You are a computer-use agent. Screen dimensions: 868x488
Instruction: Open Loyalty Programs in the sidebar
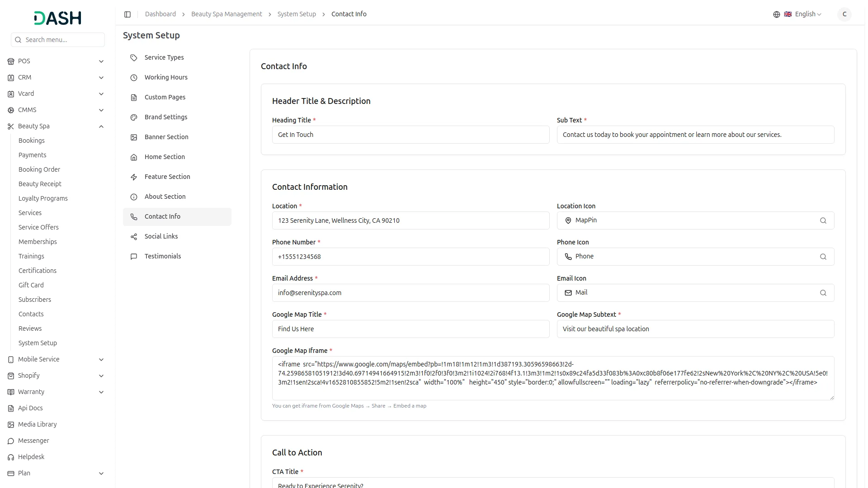coord(43,198)
